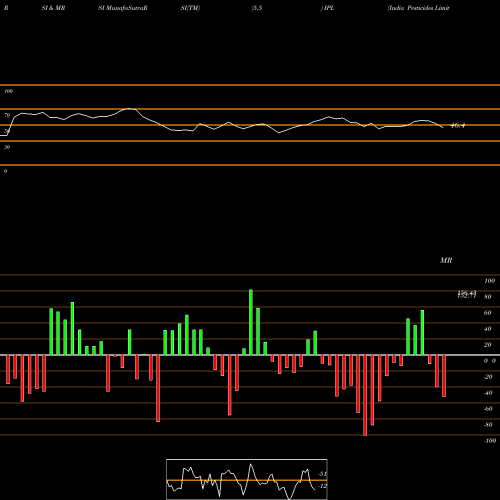
Task: Click the 'SI & MR' header text
Action: coord(53,8)
